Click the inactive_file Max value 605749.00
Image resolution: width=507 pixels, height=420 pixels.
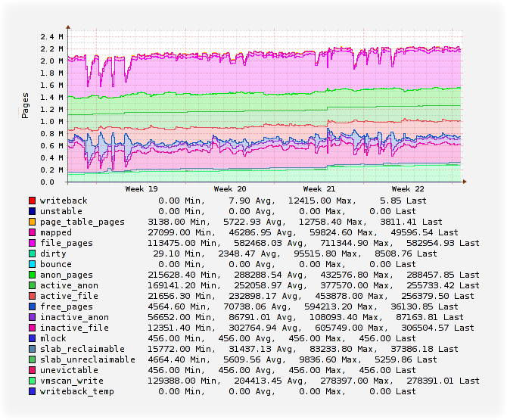click(x=338, y=328)
